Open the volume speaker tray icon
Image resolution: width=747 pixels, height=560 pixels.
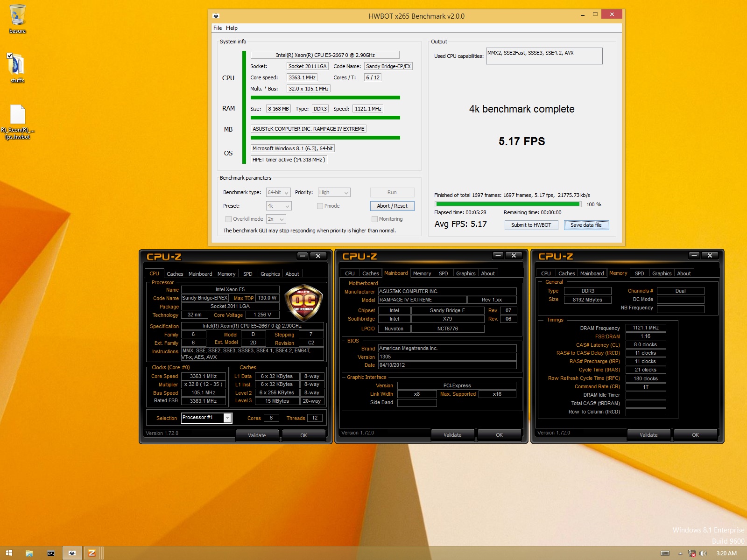tap(703, 553)
